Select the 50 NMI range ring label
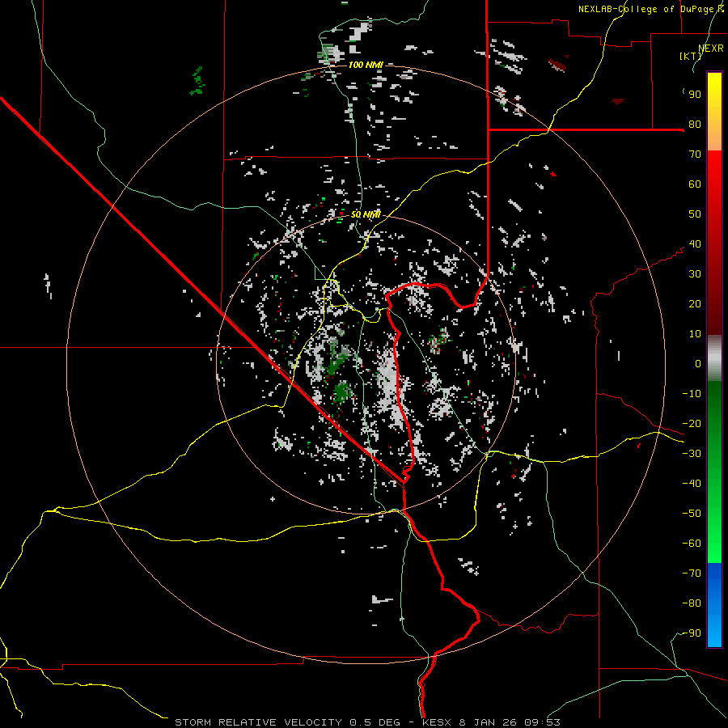Image resolution: width=728 pixels, height=728 pixels. (366, 214)
